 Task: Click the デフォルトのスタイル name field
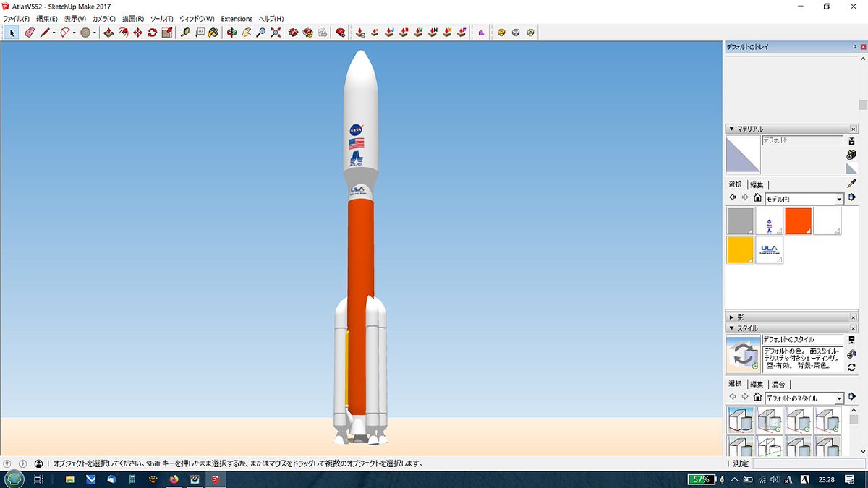pyautogui.click(x=803, y=339)
